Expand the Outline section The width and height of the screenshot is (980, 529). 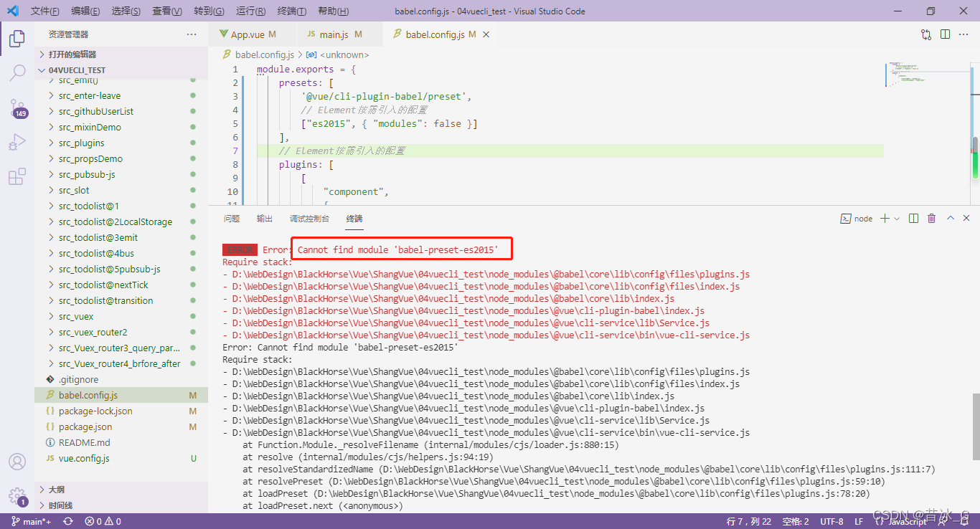tap(121, 490)
